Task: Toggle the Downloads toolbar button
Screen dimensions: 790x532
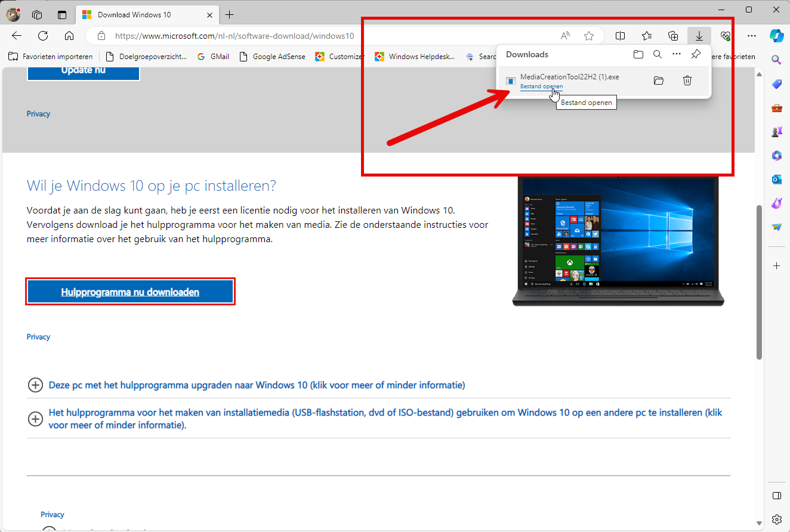Action: click(699, 36)
